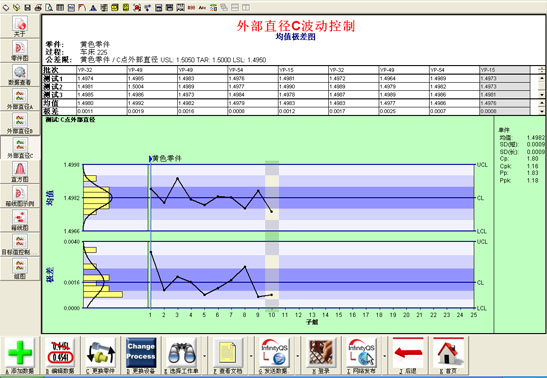Image resolution: width=547 pixels, height=378 pixels.
Task: Expand the dropdown arrow beside 查看文档
Action: click(251, 356)
